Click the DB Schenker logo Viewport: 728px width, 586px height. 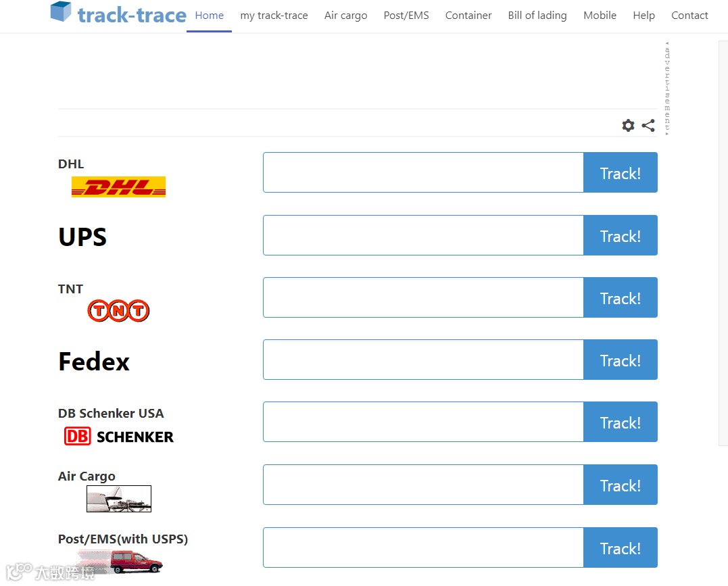[x=118, y=436]
